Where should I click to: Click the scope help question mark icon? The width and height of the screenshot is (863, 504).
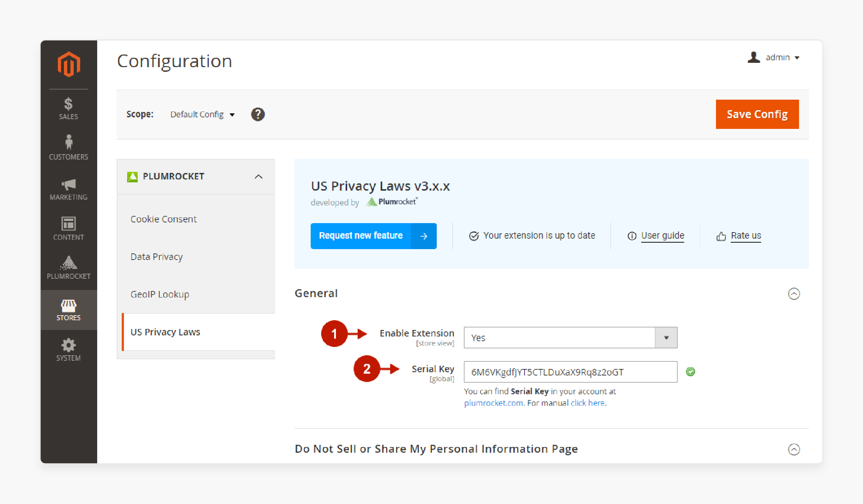(258, 114)
